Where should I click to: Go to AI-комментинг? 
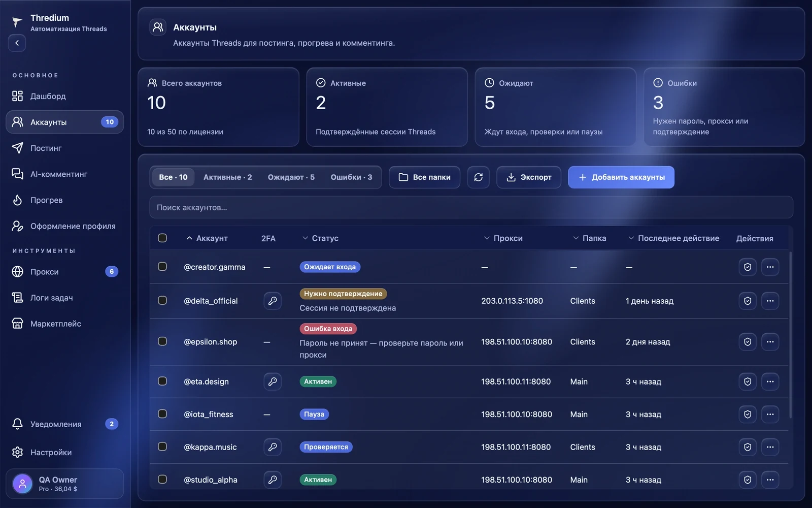tap(64, 174)
